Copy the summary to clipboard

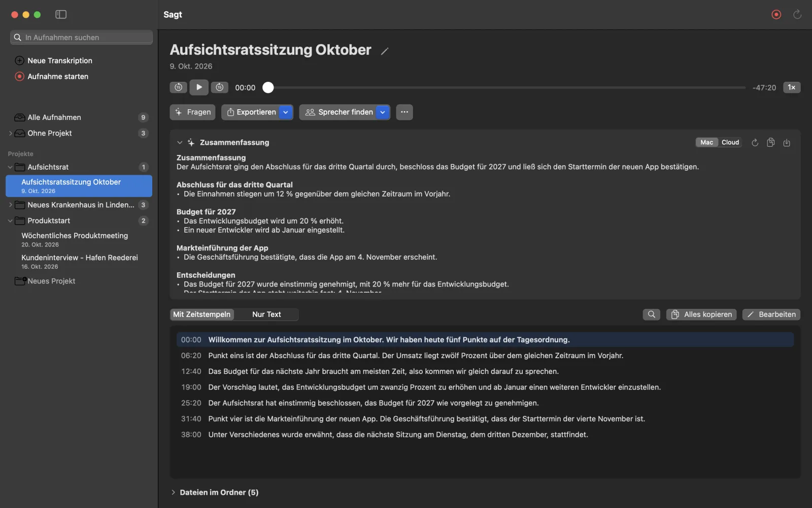point(770,143)
